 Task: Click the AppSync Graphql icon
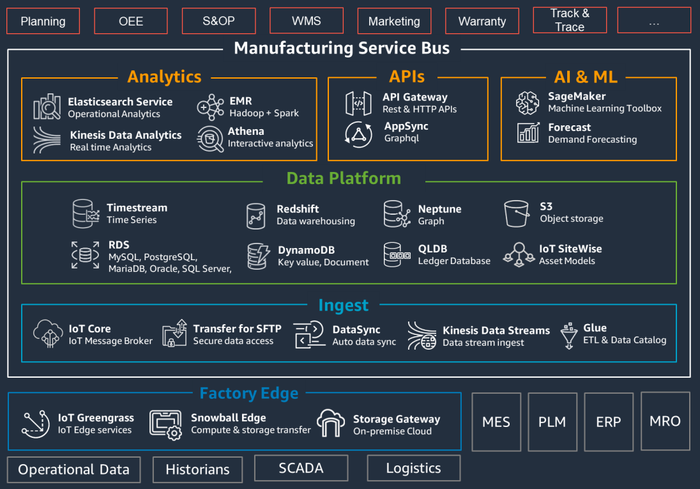tap(358, 134)
